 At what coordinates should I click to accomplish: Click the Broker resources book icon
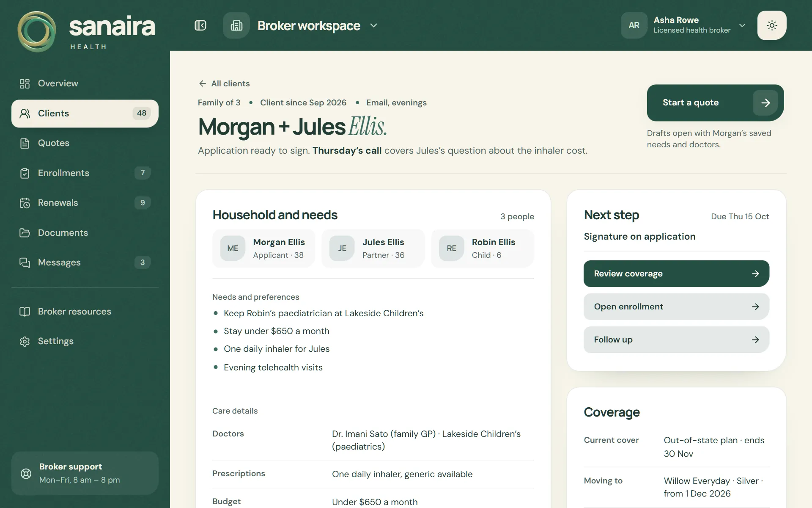25,312
